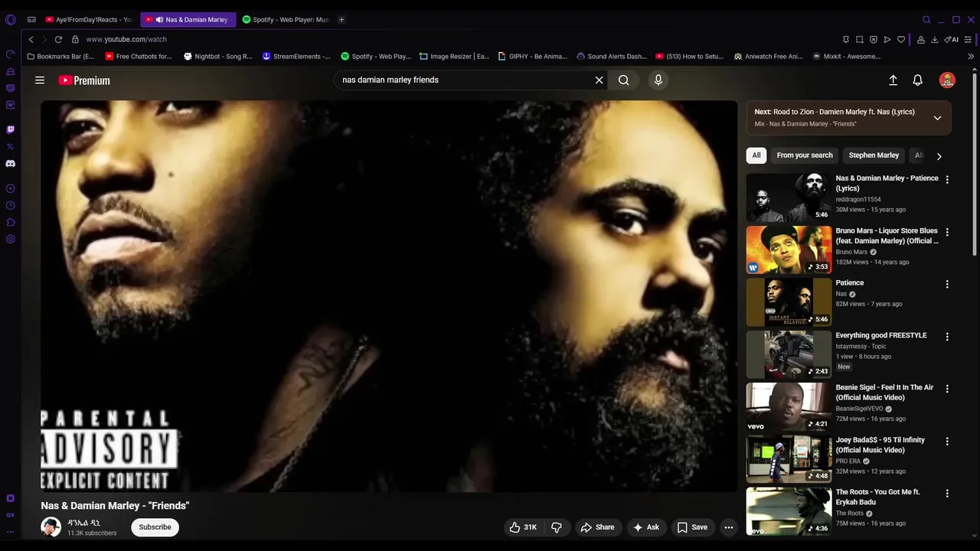Viewport: 980px width, 551px height.
Task: Subscribe to the channel
Action: pos(155,527)
